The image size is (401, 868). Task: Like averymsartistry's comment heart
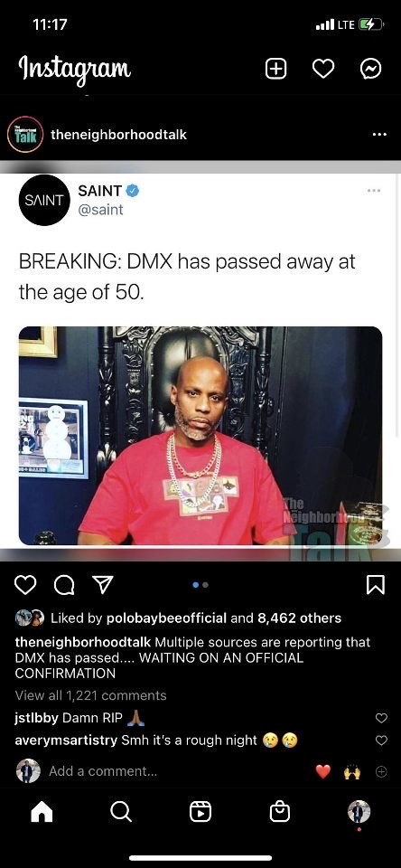point(381,741)
